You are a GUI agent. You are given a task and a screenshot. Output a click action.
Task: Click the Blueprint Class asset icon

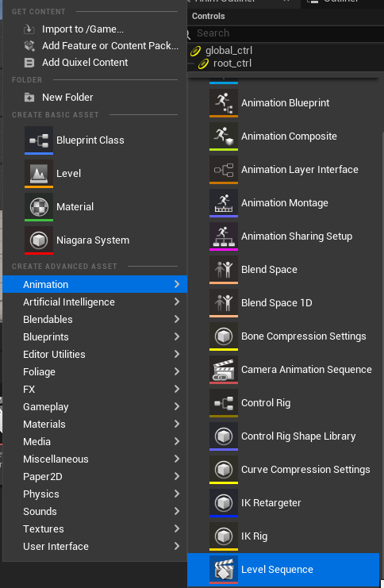[39, 140]
